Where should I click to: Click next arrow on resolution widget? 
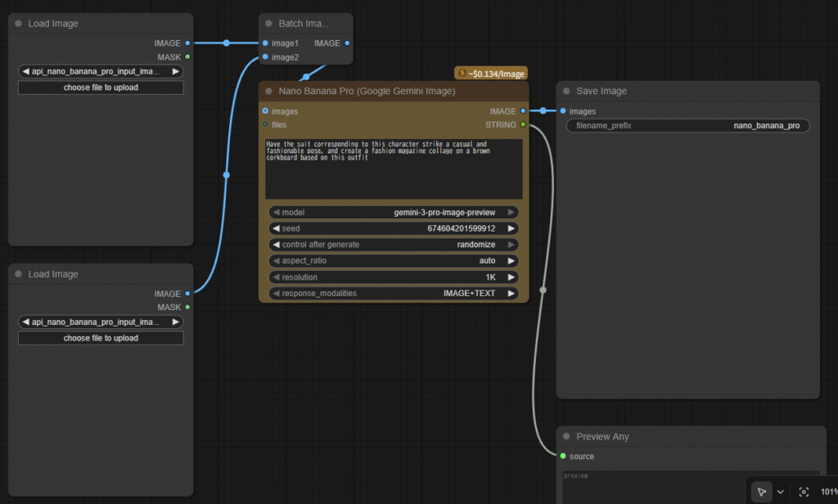coord(511,277)
